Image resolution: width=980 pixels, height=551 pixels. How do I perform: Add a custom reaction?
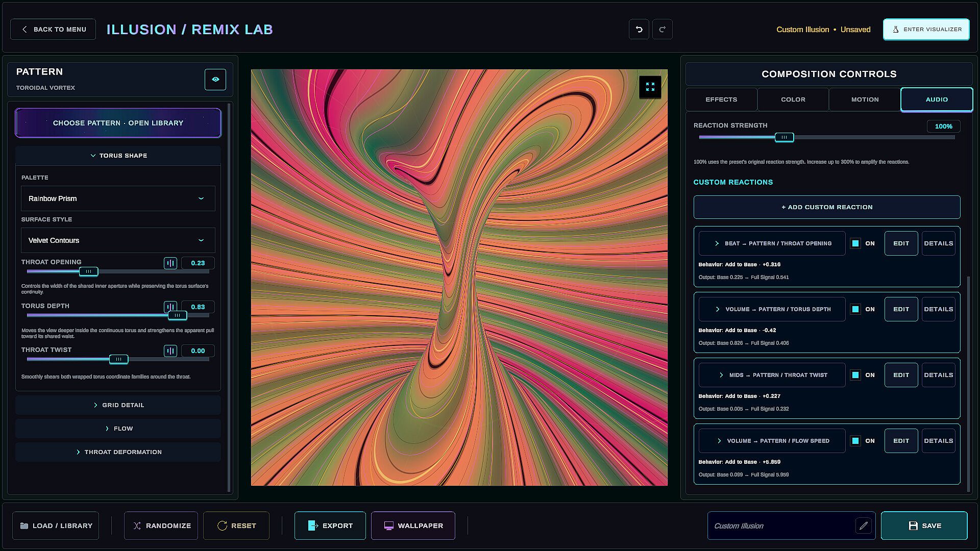[826, 207]
